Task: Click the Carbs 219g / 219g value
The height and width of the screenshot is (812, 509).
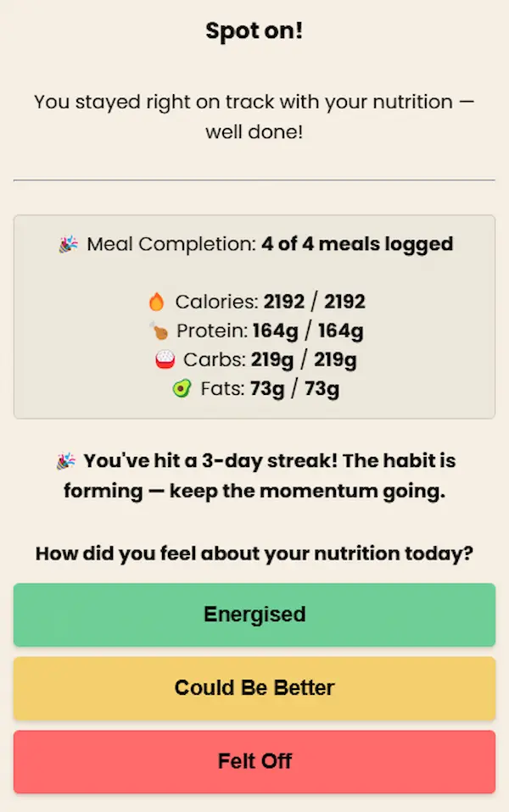Action: [x=304, y=360]
